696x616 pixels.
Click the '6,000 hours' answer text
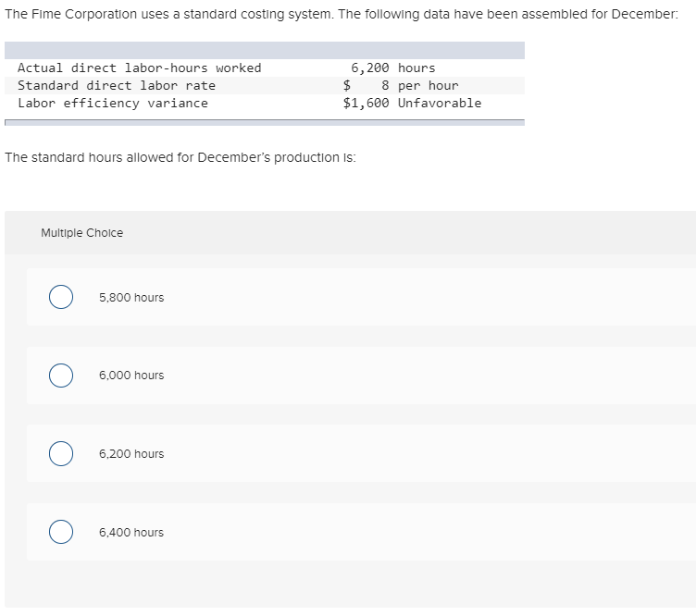131,376
